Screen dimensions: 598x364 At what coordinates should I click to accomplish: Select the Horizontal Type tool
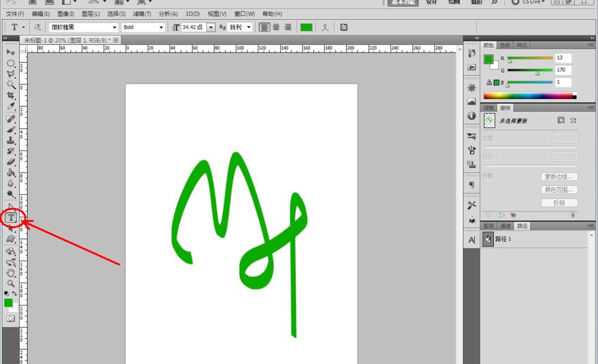[x=11, y=218]
